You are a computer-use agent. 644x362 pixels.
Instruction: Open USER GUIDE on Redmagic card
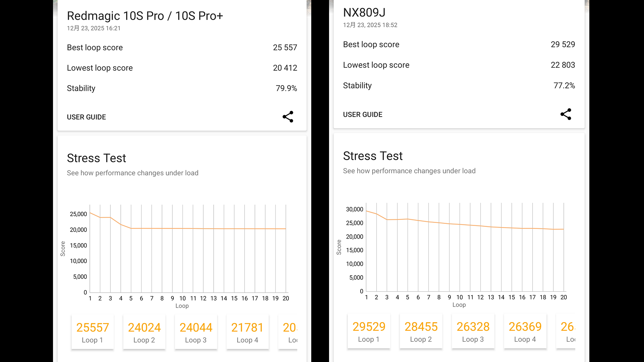tap(86, 117)
